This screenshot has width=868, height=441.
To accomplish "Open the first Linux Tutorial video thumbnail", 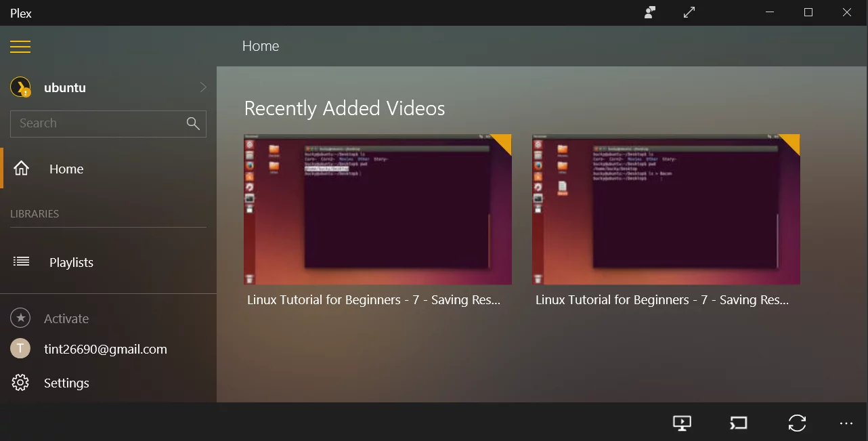I will pyautogui.click(x=378, y=209).
